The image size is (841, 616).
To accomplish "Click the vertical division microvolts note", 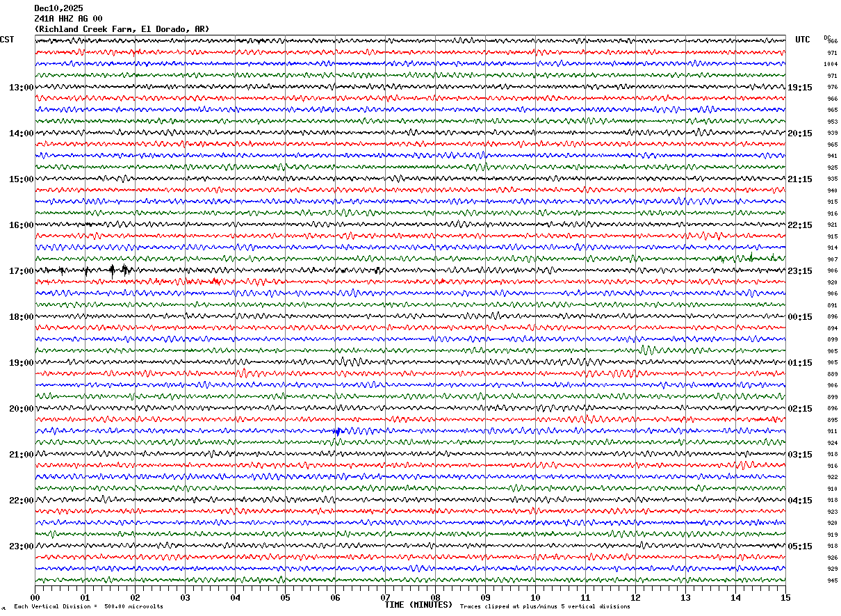I will click(x=88, y=607).
